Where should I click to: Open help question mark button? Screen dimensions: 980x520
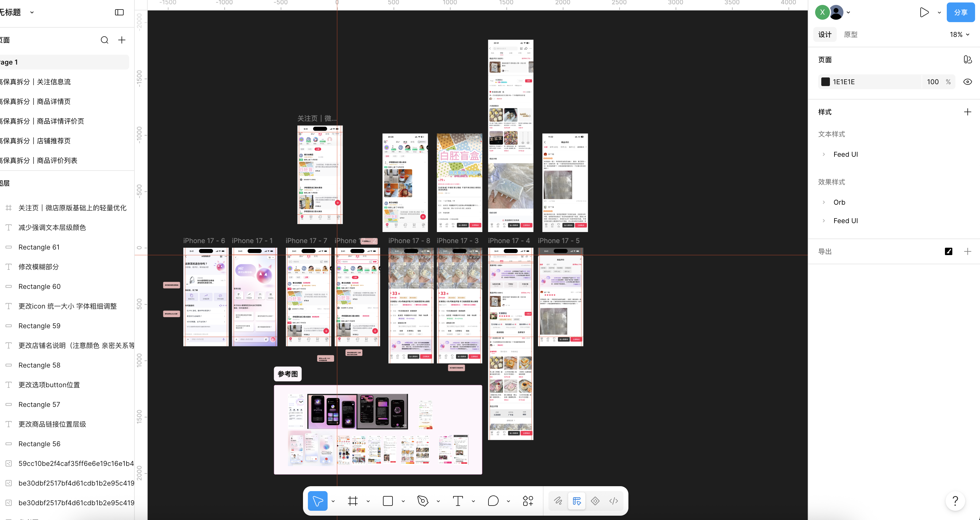coord(955,501)
